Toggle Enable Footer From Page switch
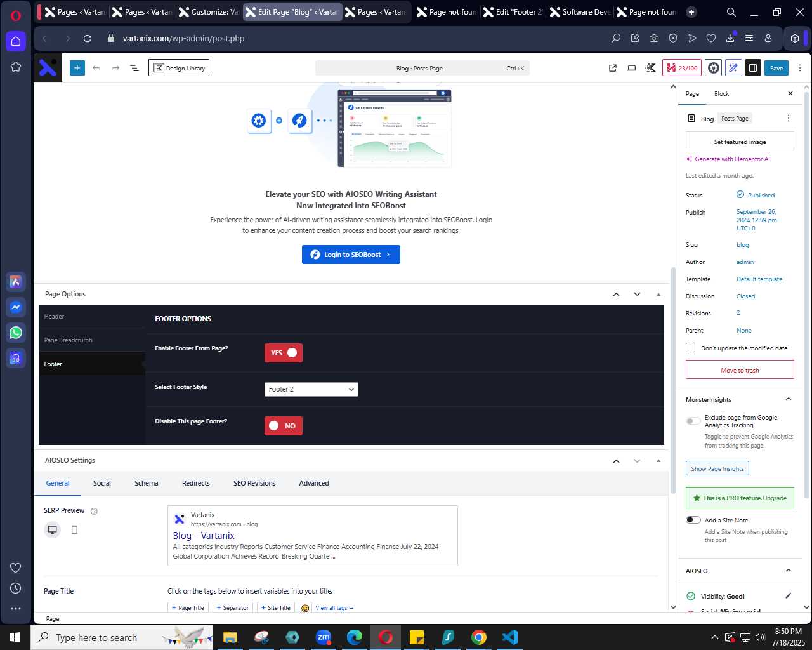 [x=284, y=353]
